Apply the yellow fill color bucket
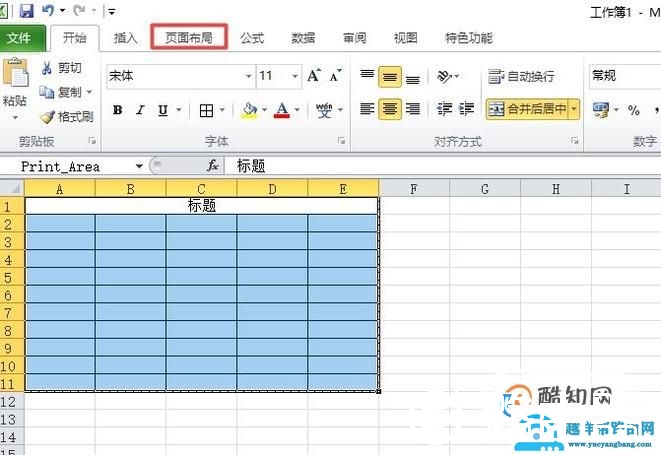The image size is (661, 455). click(x=249, y=110)
